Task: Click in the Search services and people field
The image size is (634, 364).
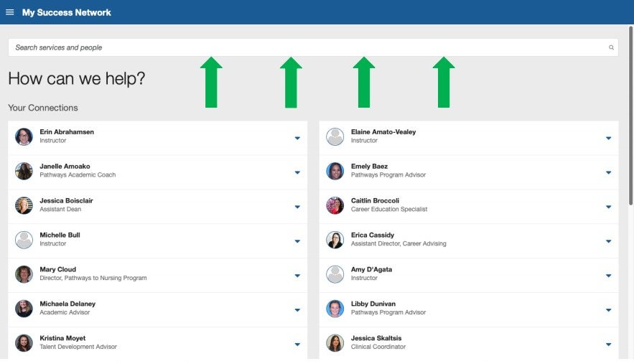Action: [309, 47]
